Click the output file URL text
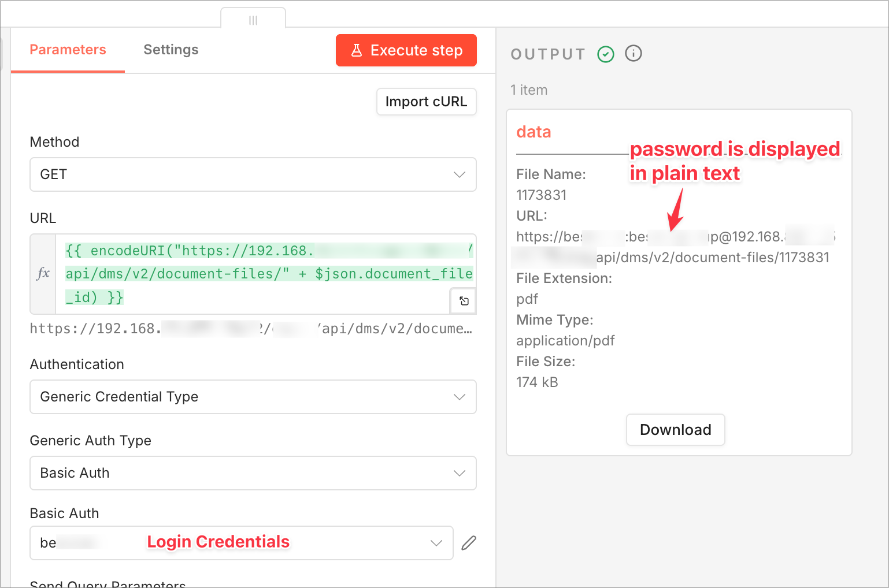The width and height of the screenshot is (889, 588). coord(673,247)
